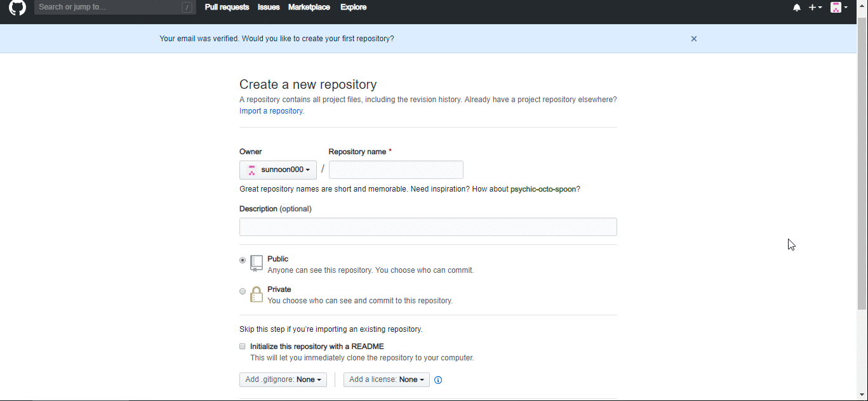
Task: Click the email was verified message text
Action: click(277, 39)
